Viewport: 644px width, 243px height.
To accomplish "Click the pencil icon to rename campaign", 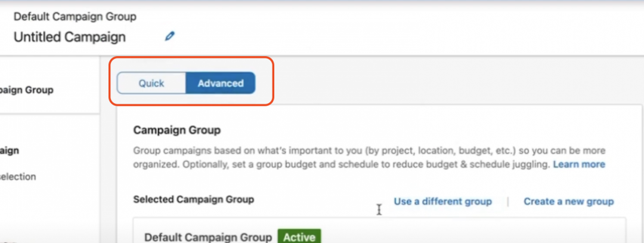I will [x=169, y=36].
